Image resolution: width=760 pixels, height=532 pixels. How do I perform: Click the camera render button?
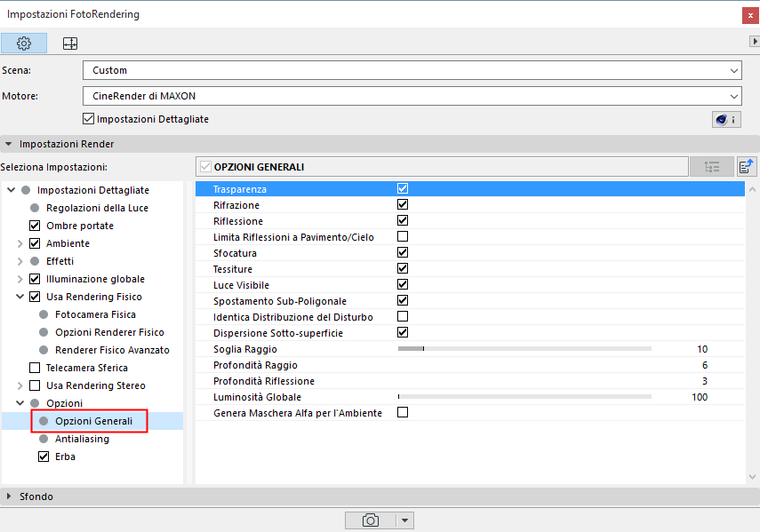click(x=371, y=520)
